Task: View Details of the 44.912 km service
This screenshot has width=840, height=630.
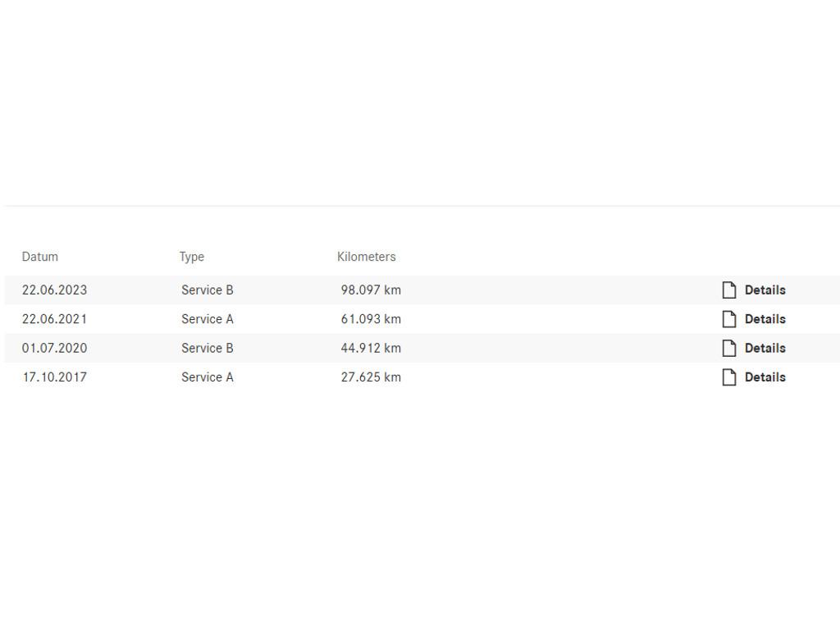Action: (x=765, y=348)
